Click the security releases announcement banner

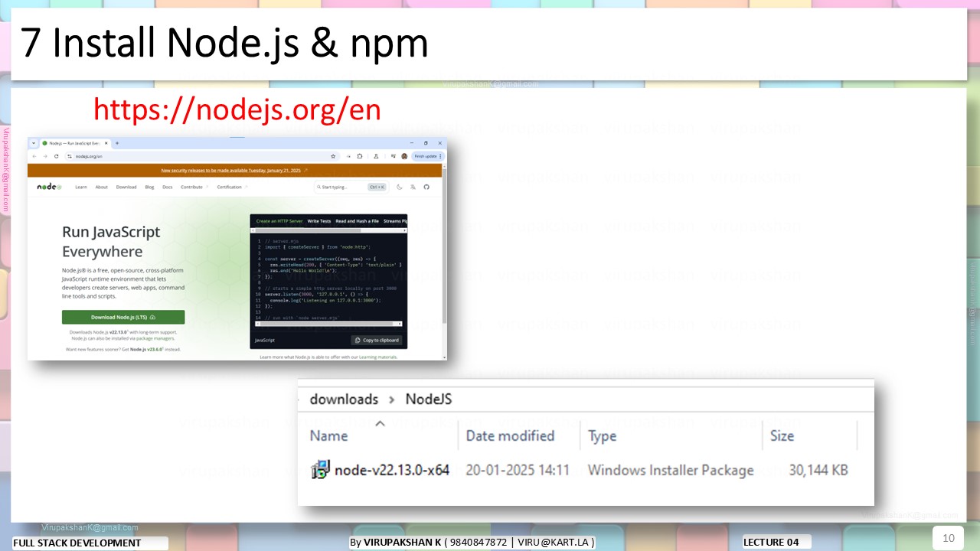(234, 171)
